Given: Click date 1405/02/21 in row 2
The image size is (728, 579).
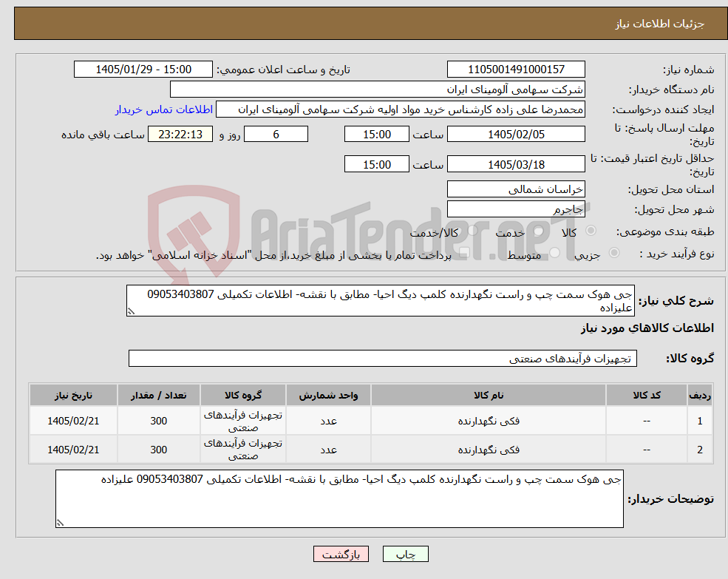Looking at the screenshot, I should click(x=73, y=450).
